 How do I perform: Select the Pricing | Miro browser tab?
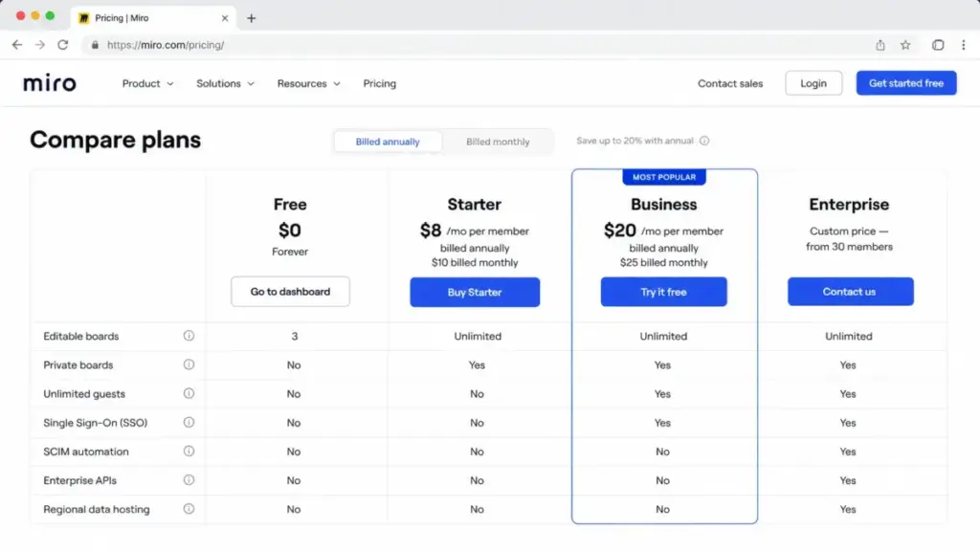153,18
